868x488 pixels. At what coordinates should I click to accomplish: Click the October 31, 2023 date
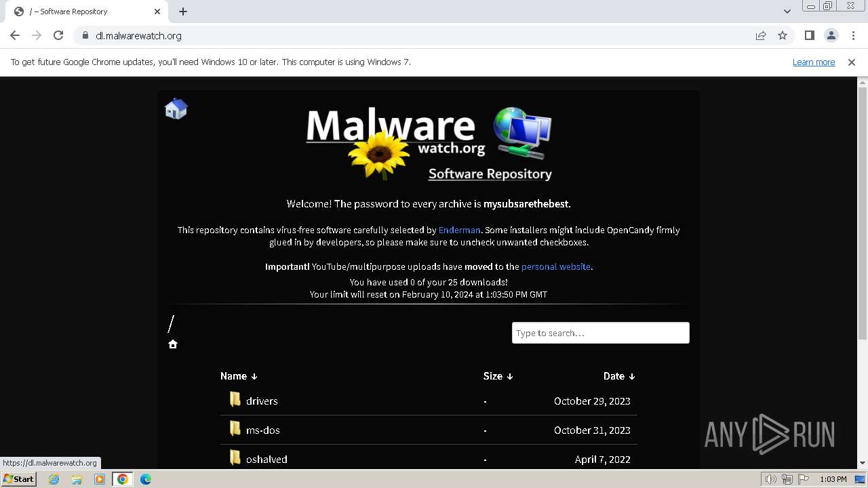pyautogui.click(x=592, y=430)
